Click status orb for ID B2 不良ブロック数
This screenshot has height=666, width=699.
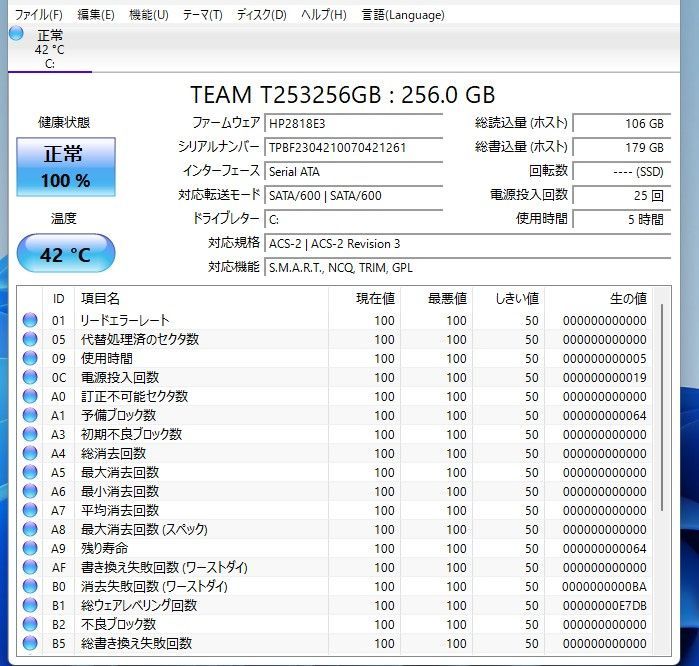pos(30,624)
